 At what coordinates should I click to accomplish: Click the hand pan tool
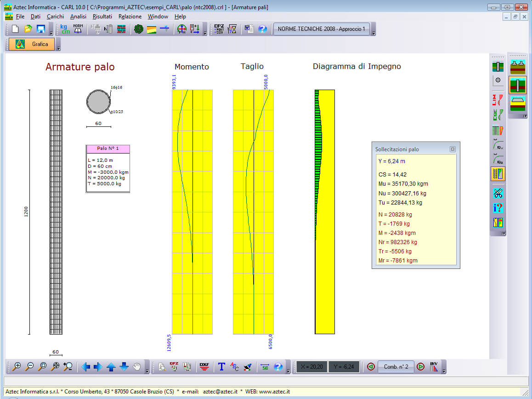pos(136,366)
